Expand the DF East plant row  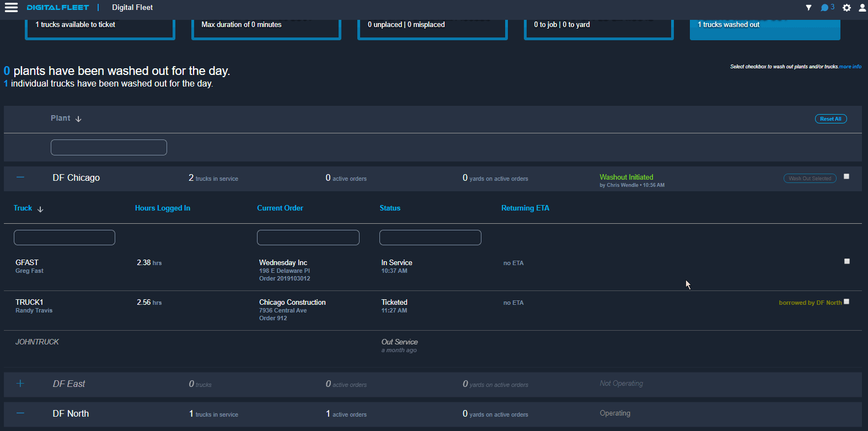(x=20, y=384)
